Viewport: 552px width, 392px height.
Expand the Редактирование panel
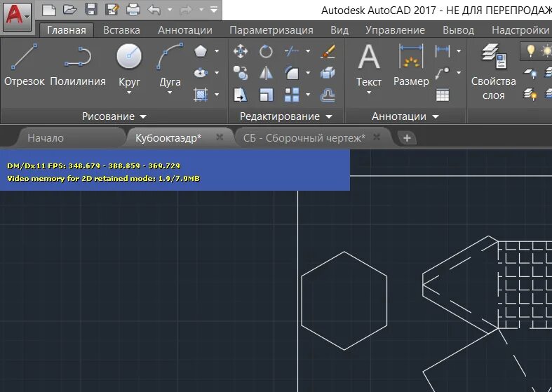coord(286,116)
